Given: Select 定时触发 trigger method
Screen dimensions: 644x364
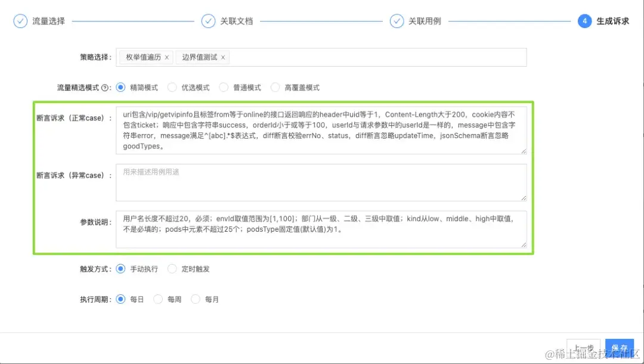Looking at the screenshot, I should coord(172,269).
